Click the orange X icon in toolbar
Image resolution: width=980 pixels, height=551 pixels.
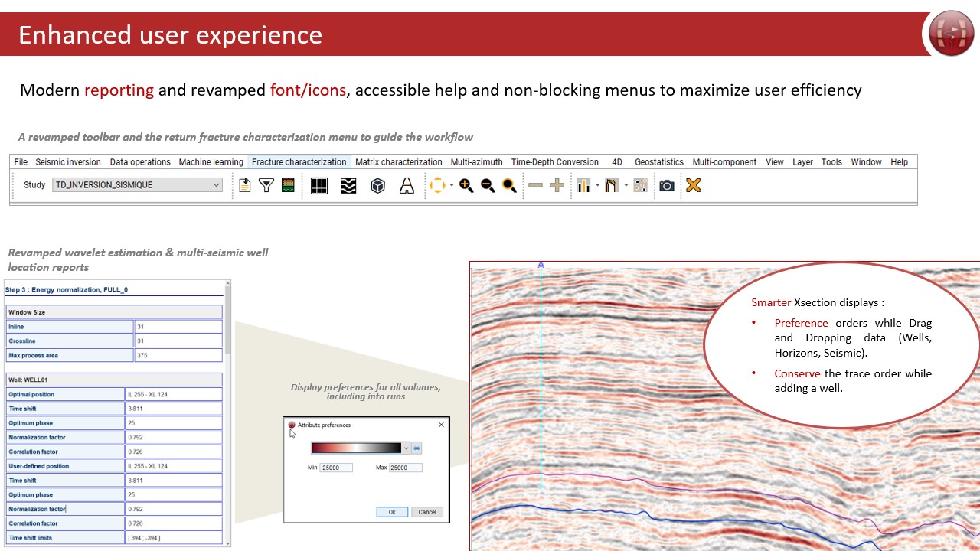click(693, 185)
